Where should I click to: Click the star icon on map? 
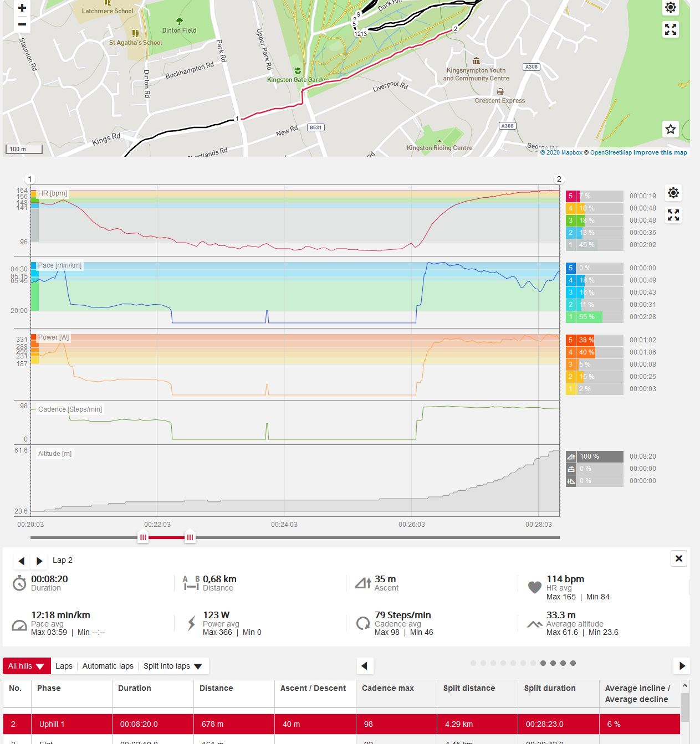click(671, 129)
